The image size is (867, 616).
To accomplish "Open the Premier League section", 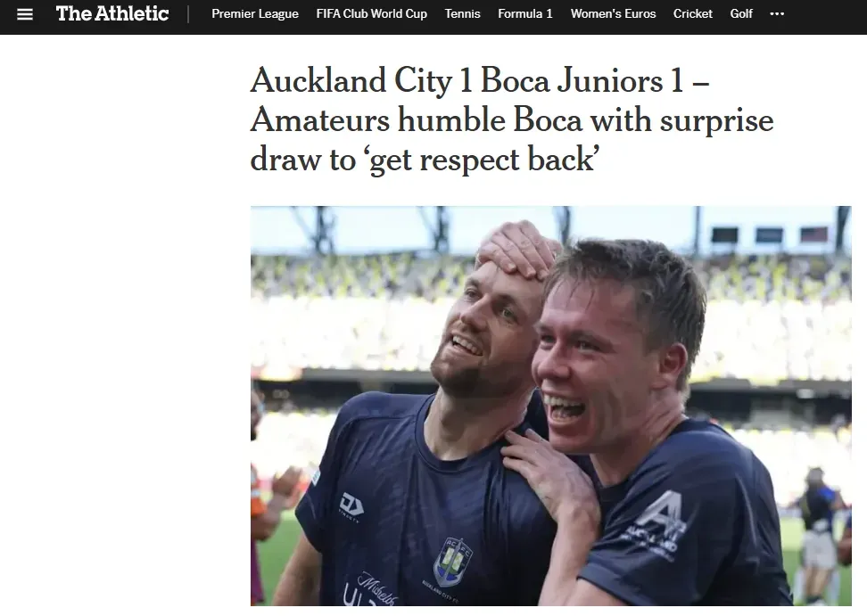I will point(255,13).
